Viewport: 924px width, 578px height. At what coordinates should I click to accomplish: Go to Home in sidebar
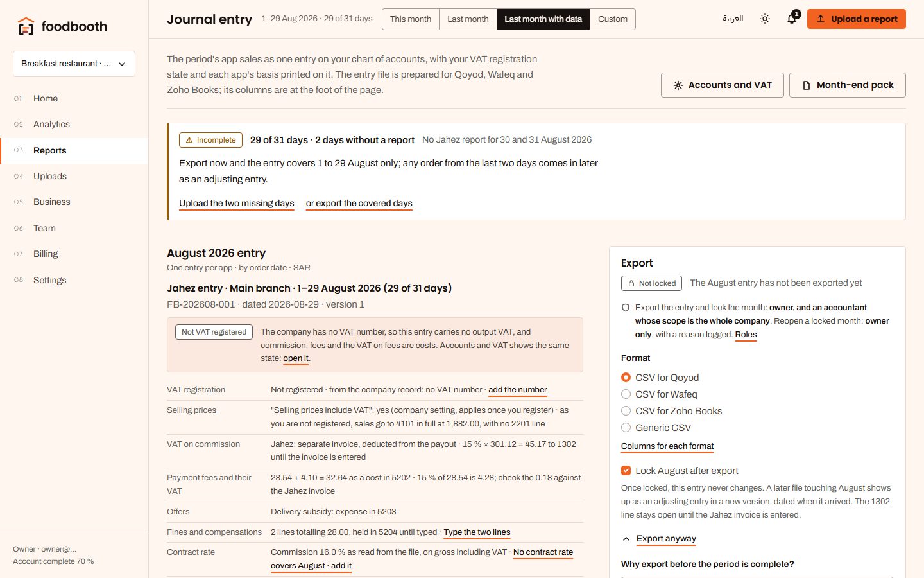tap(74, 98)
